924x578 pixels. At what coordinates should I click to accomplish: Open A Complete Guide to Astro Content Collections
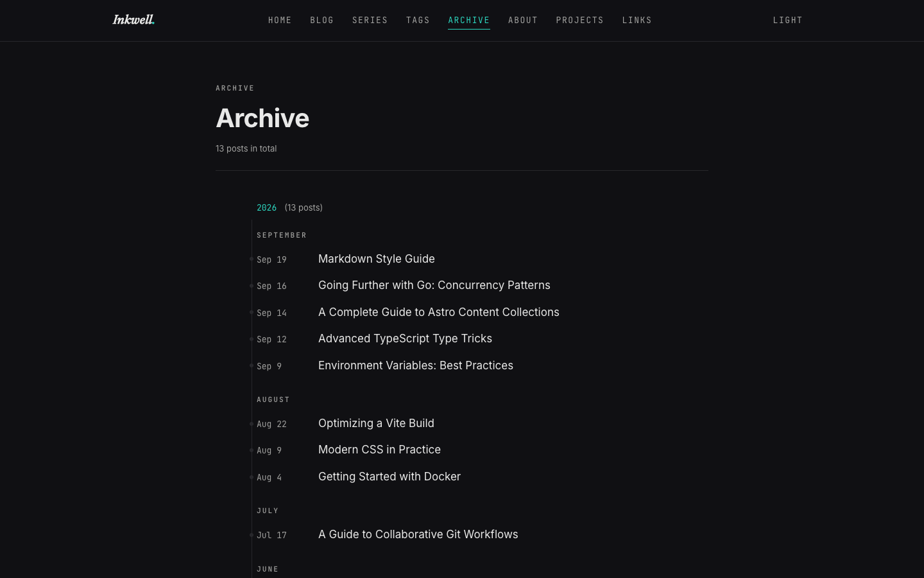click(x=439, y=312)
